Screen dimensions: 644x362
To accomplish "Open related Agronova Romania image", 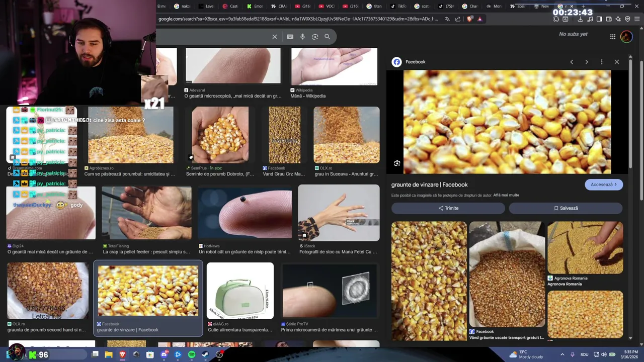I will (x=585, y=248).
